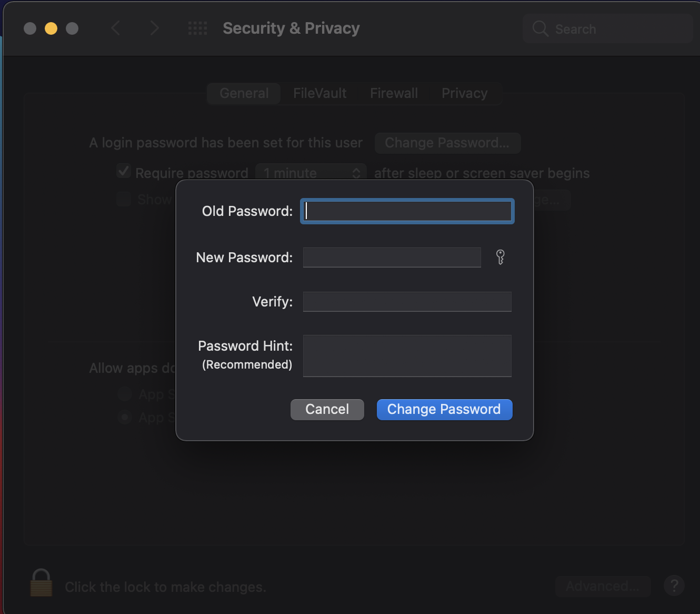Open the help question mark button
The width and height of the screenshot is (700, 614).
click(674, 586)
